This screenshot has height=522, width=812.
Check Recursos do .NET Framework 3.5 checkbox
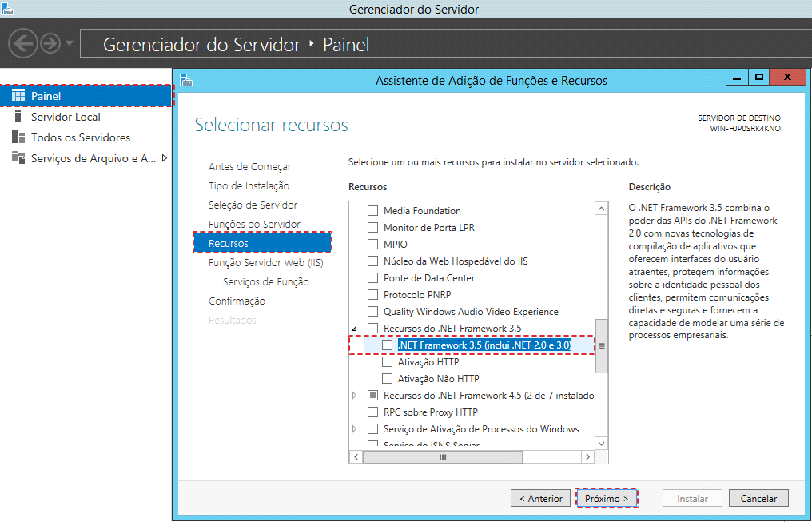[372, 328]
